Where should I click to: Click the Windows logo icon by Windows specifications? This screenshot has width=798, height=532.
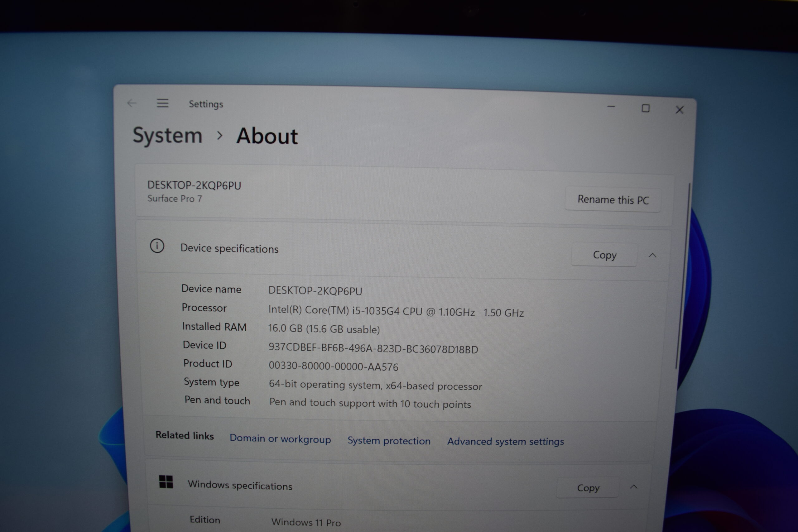[166, 482]
